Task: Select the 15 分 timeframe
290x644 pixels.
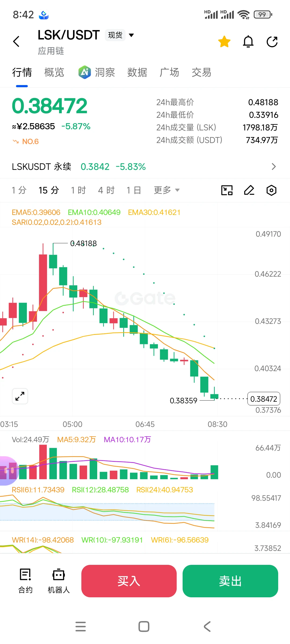Action: [x=49, y=190]
